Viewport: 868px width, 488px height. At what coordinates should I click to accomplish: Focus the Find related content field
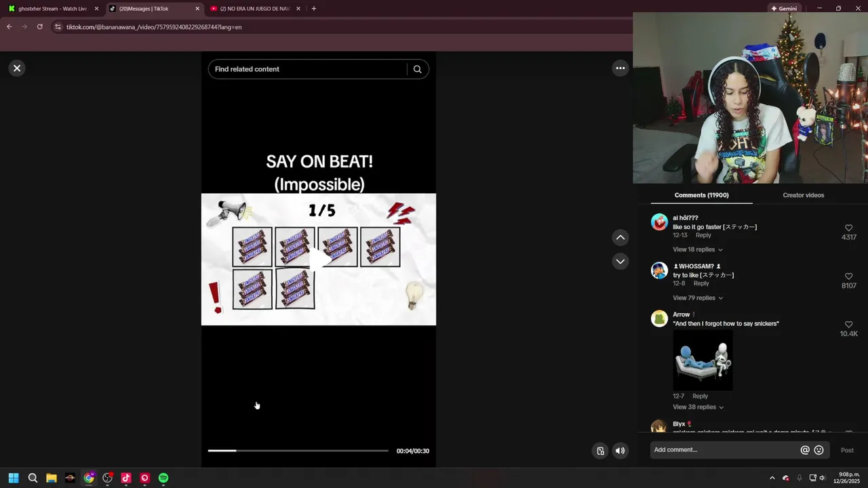(x=309, y=69)
